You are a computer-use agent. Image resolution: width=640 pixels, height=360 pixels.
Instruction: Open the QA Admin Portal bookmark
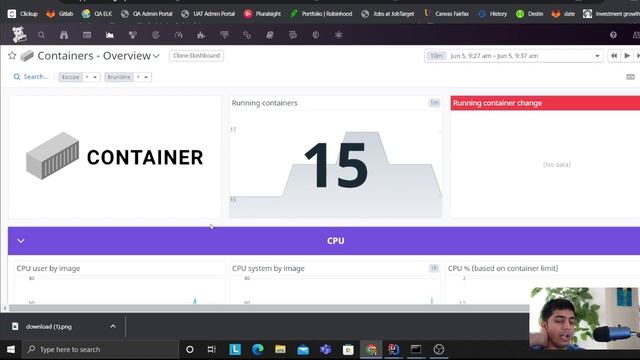tap(147, 13)
